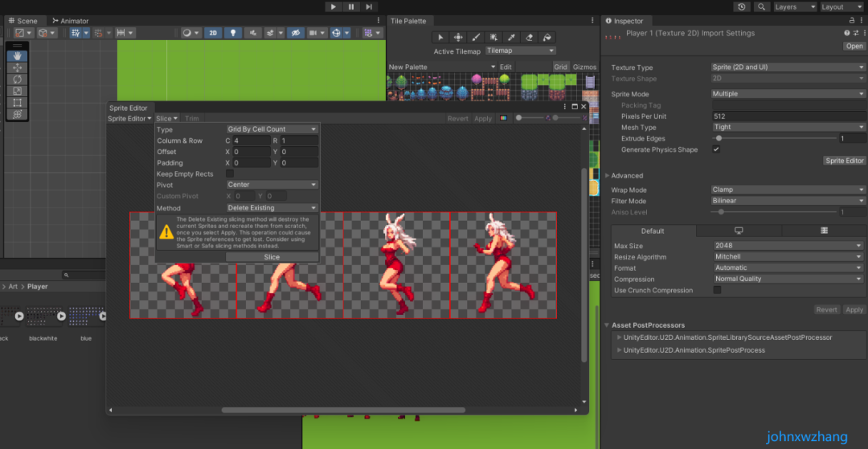Open Undo History icon in top toolbar

(742, 6)
